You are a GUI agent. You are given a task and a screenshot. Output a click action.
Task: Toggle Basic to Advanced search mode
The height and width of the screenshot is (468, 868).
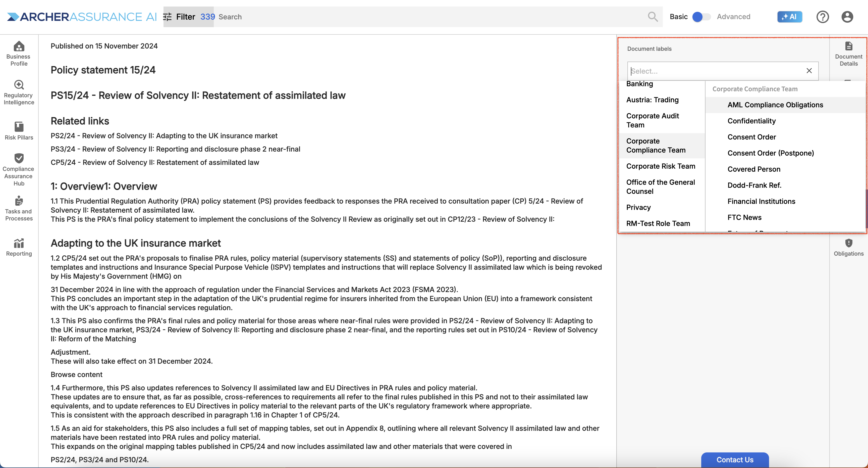click(701, 17)
